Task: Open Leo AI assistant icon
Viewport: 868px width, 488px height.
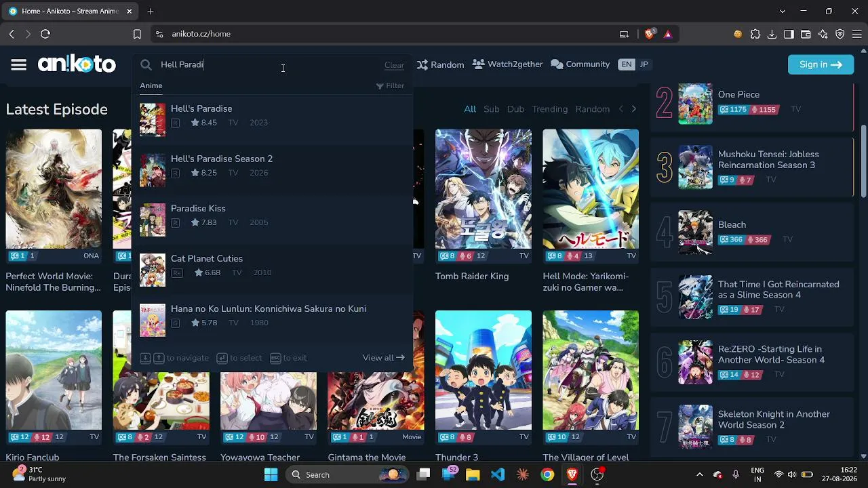Action: (823, 34)
